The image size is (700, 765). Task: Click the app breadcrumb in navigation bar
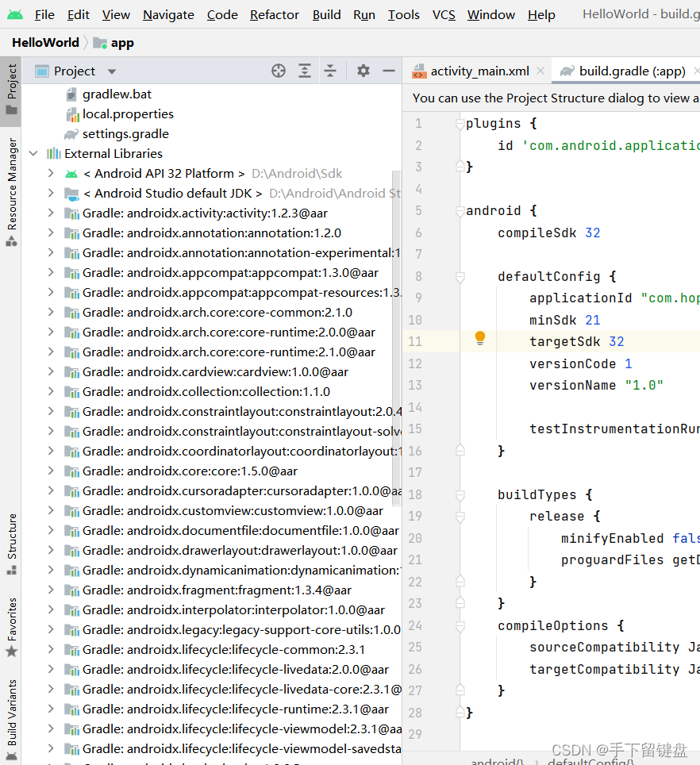tap(121, 43)
